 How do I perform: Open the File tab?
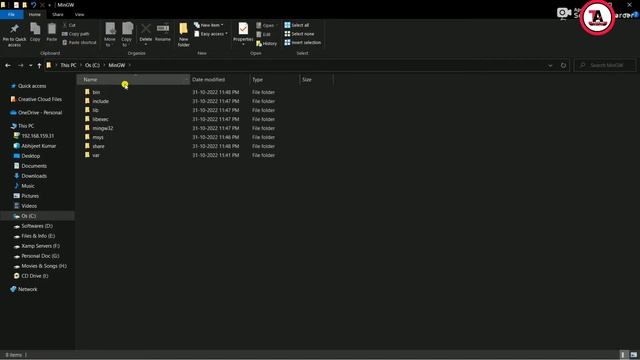click(x=11, y=15)
